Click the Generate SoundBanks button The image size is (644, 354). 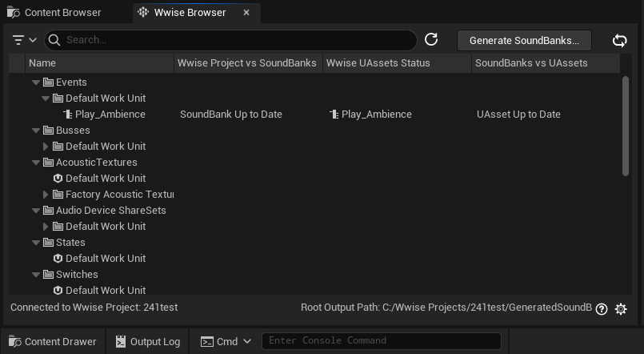[x=524, y=40]
